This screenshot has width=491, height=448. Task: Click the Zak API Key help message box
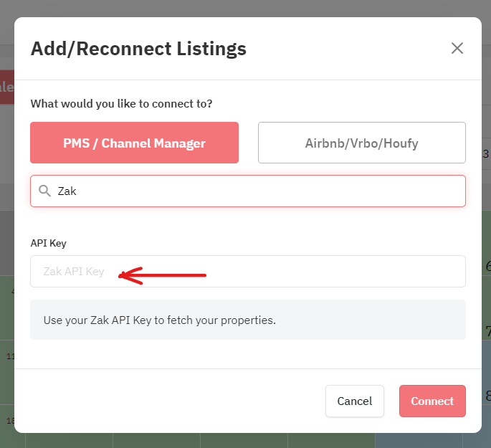click(x=248, y=320)
